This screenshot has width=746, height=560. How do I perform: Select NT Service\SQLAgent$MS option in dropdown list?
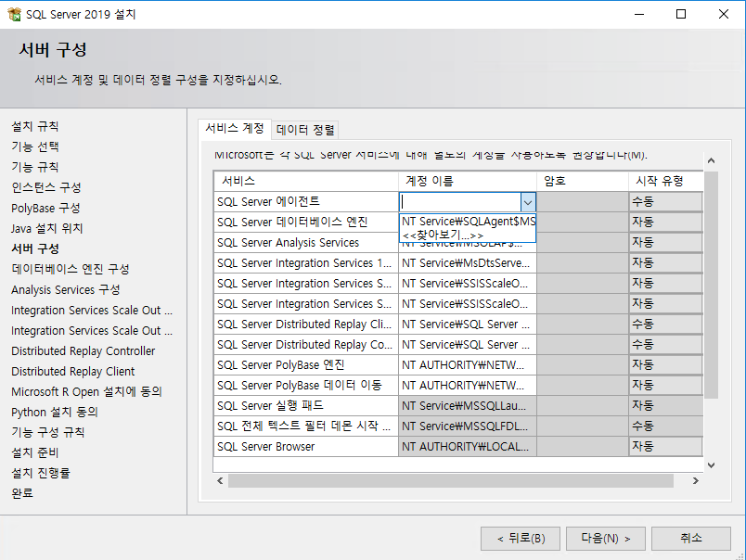click(469, 221)
